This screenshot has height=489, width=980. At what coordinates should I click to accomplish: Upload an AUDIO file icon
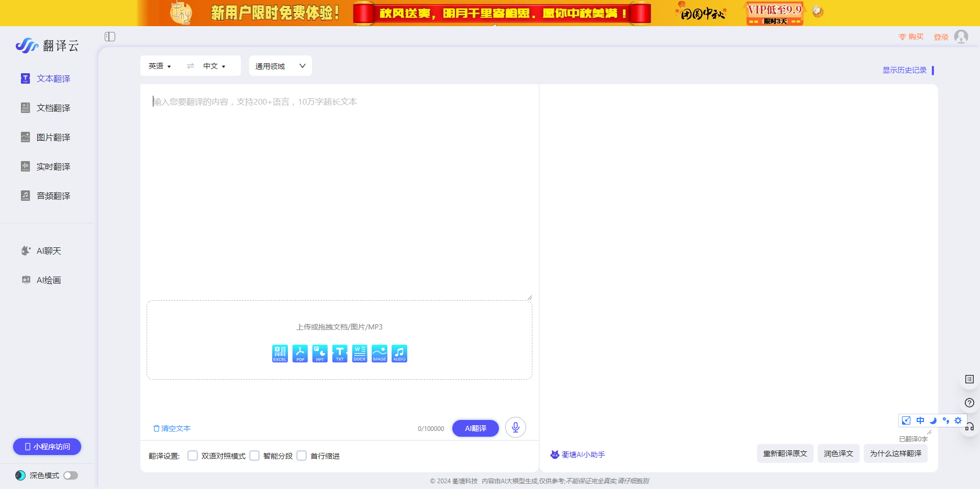point(399,354)
